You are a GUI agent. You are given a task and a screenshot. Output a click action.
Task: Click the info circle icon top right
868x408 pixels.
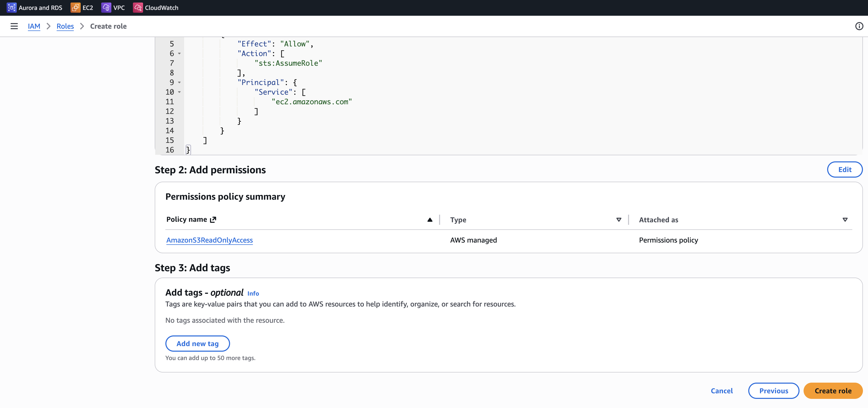859,26
